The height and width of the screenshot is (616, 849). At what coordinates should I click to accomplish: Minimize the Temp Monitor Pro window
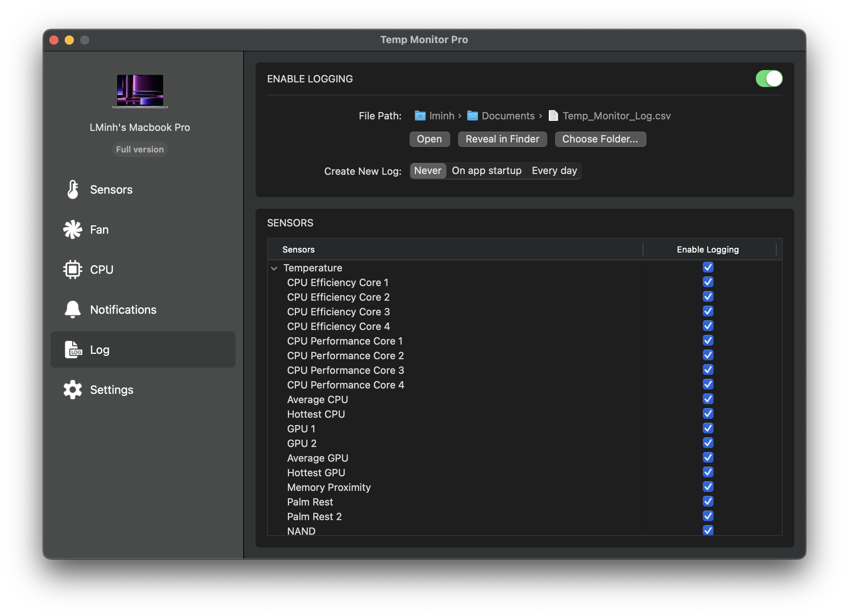69,40
